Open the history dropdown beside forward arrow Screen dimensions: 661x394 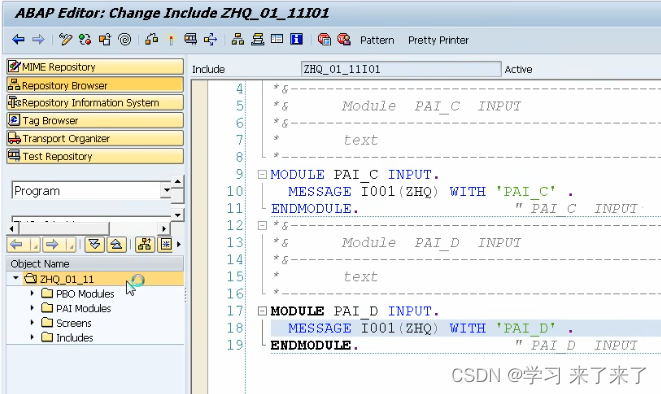click(x=70, y=244)
